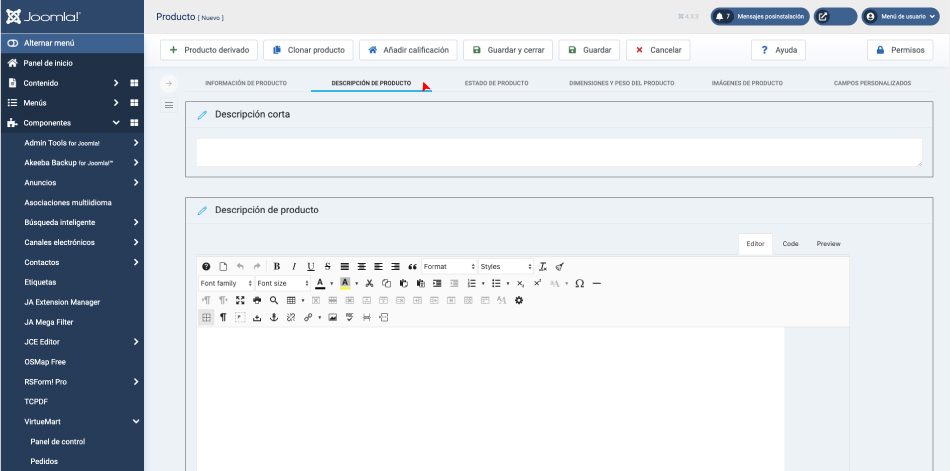Viewport: 950px width, 471px height.
Task: Cancel editing with Cancelar button
Action: pos(658,50)
